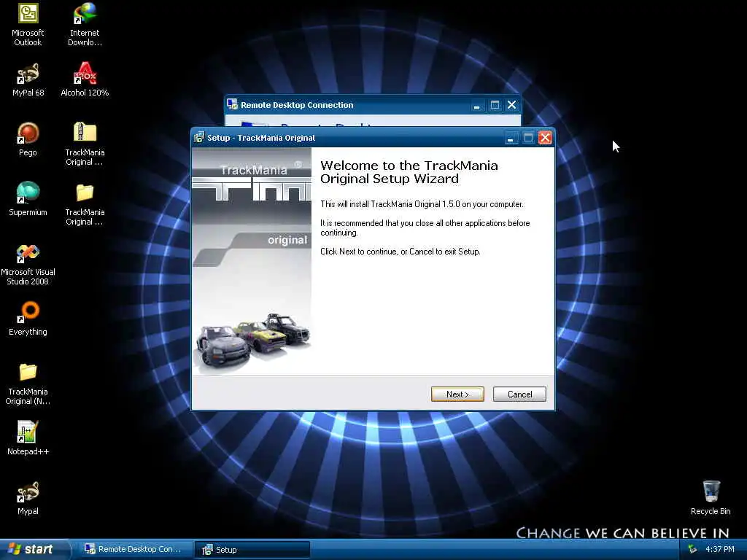Maximize the Remote Desktop Connection window
Image resolution: width=747 pixels, height=560 pixels.
coord(495,105)
